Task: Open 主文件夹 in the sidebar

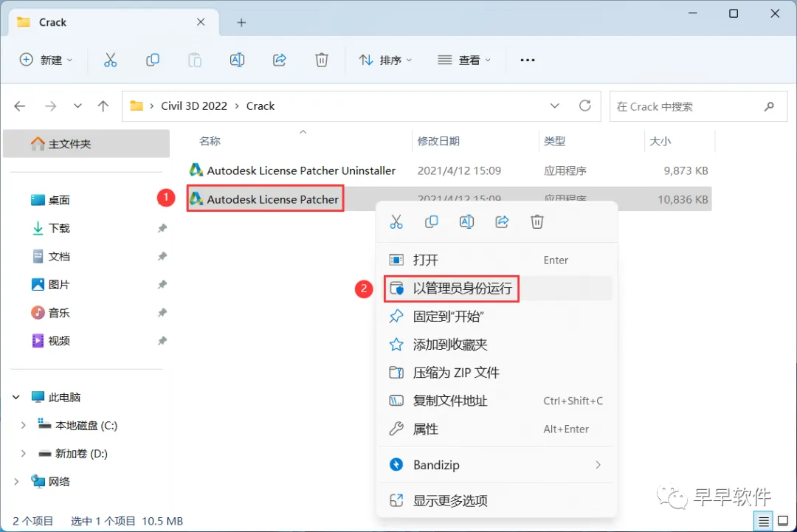Action: (x=86, y=144)
